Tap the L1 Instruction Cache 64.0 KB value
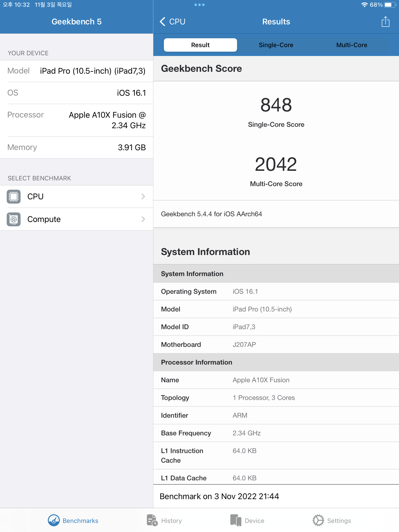The image size is (399, 532). [x=244, y=451]
